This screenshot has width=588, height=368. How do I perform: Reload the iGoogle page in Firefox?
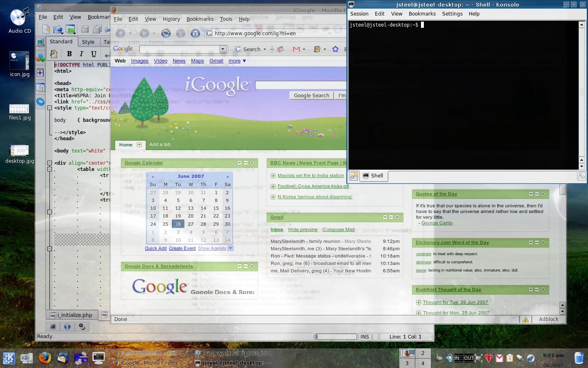coord(166,33)
